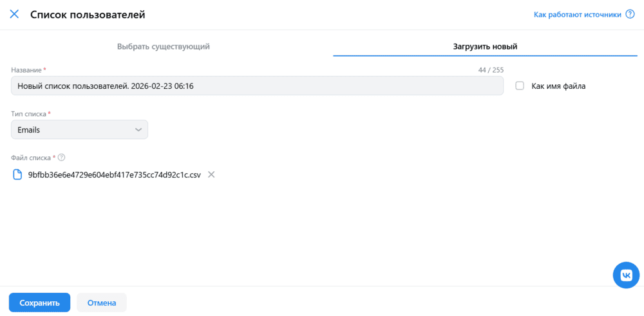Click the Отмена button

pyautogui.click(x=102, y=302)
